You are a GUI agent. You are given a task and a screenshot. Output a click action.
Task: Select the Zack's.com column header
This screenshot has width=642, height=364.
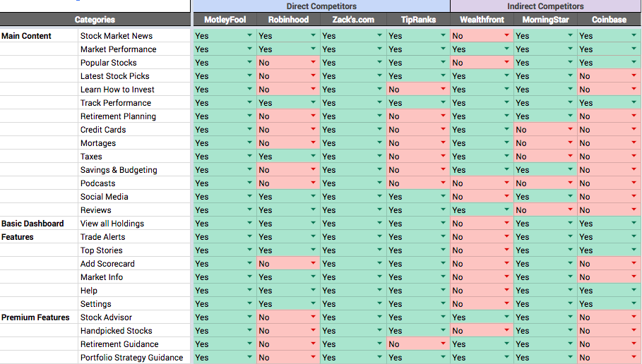coord(353,19)
